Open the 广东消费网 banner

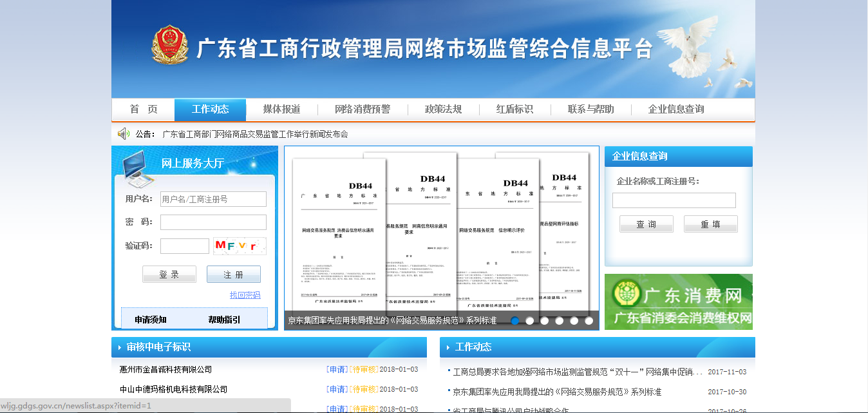pyautogui.click(x=679, y=302)
